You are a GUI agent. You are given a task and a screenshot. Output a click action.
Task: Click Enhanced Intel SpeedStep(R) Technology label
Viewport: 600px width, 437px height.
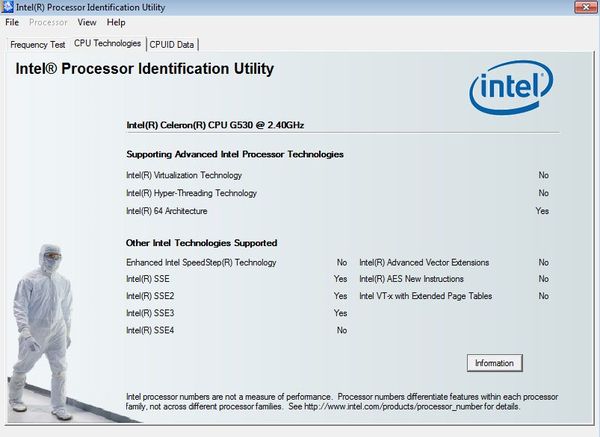click(201, 263)
